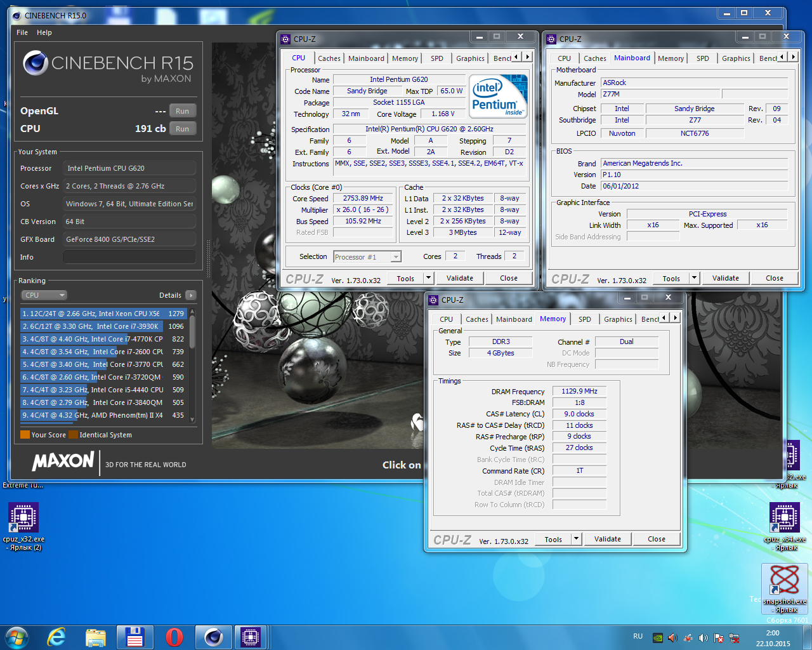Click the orange speaker audio manager tray icon

672,638
